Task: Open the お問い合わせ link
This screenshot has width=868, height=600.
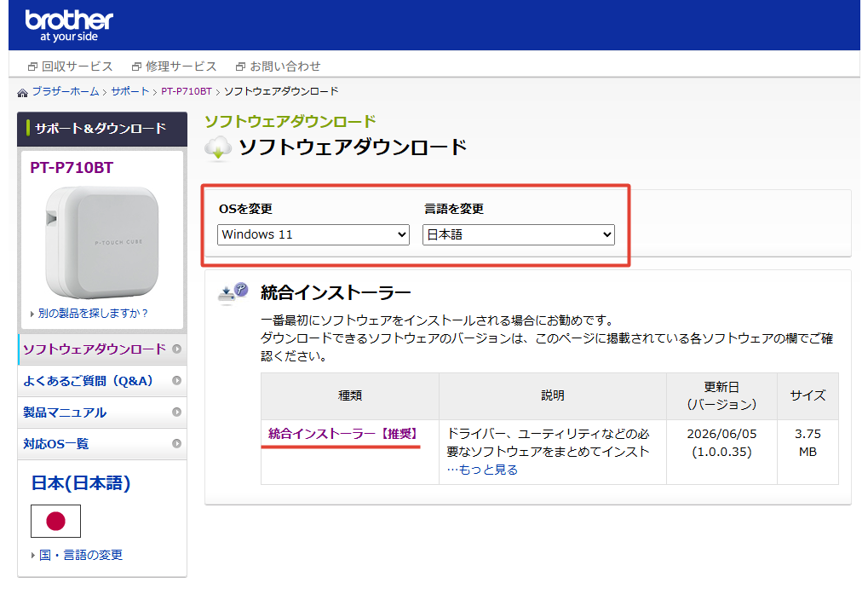Action: pyautogui.click(x=278, y=66)
